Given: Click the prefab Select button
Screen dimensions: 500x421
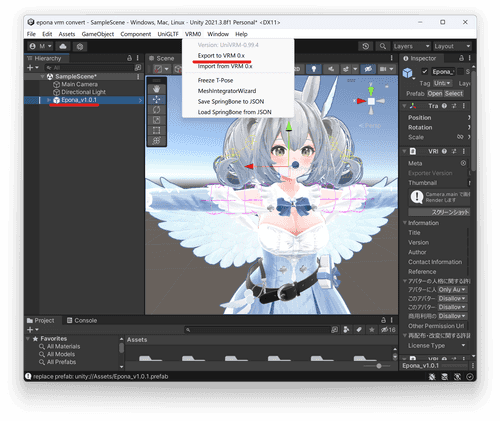Looking at the screenshot, I should tap(454, 94).
